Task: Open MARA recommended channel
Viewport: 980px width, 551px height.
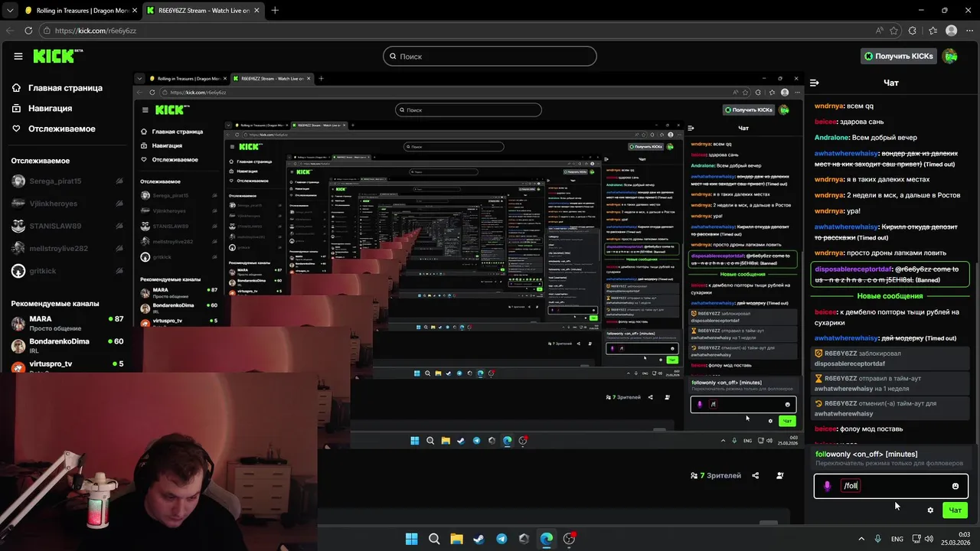Action: click(67, 323)
